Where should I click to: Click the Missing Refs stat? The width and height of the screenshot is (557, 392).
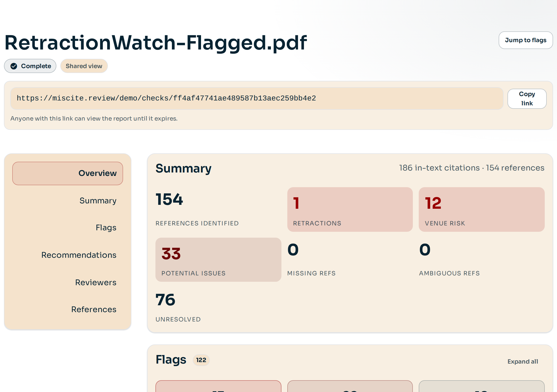tap(311, 259)
